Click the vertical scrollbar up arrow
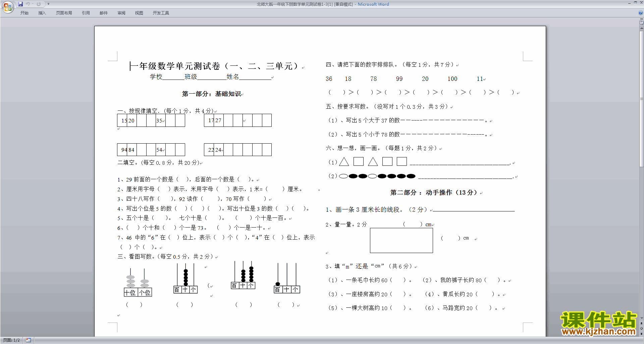 [641, 29]
